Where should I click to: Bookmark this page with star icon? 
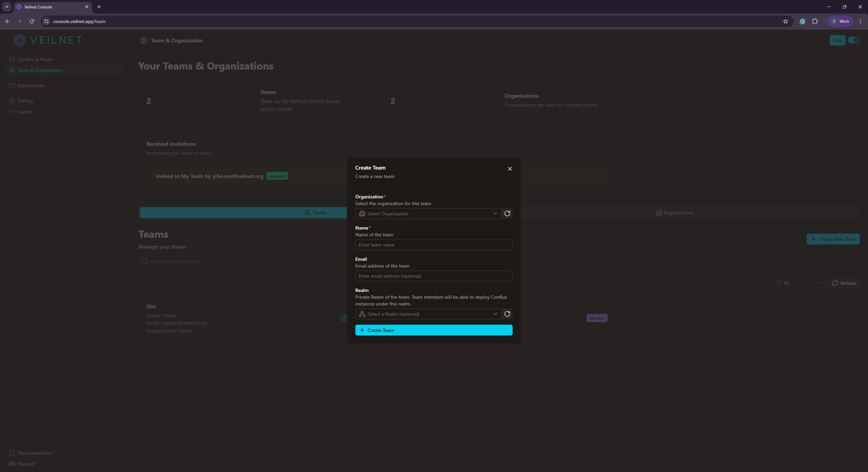pos(786,21)
